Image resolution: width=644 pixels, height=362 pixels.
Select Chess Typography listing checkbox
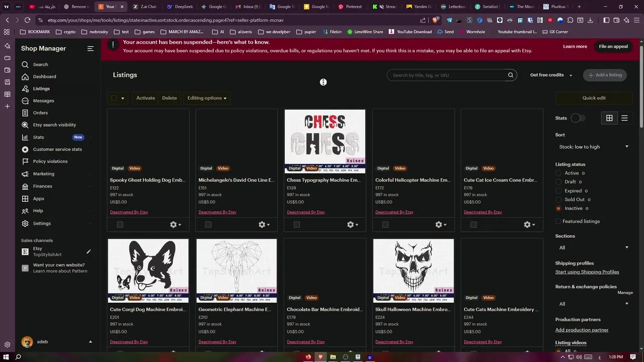click(297, 225)
